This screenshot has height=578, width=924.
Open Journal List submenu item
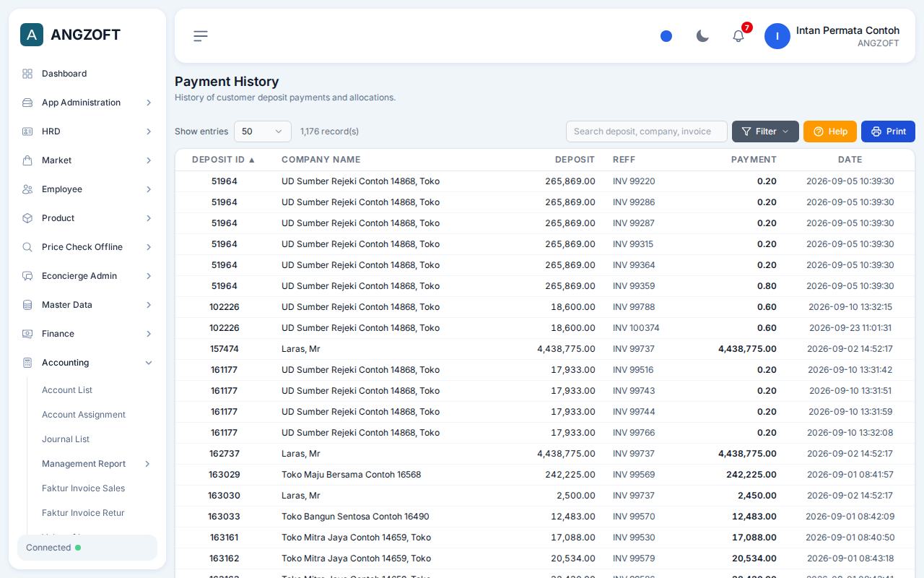pyautogui.click(x=66, y=439)
